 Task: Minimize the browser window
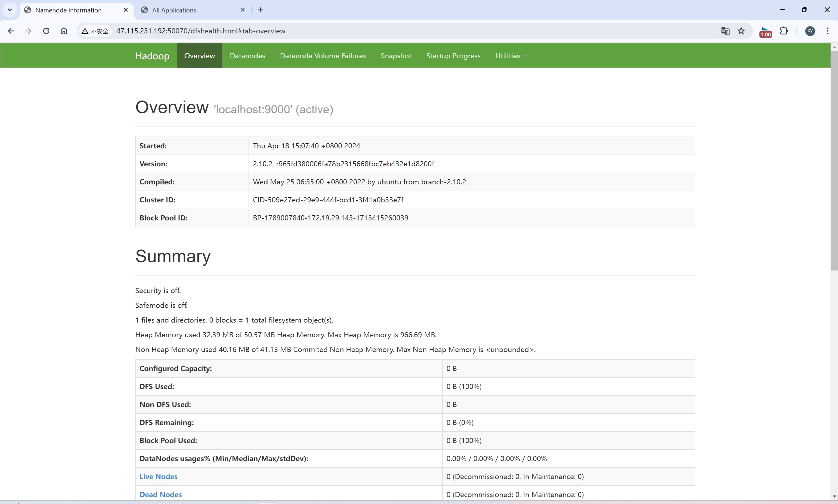(782, 10)
